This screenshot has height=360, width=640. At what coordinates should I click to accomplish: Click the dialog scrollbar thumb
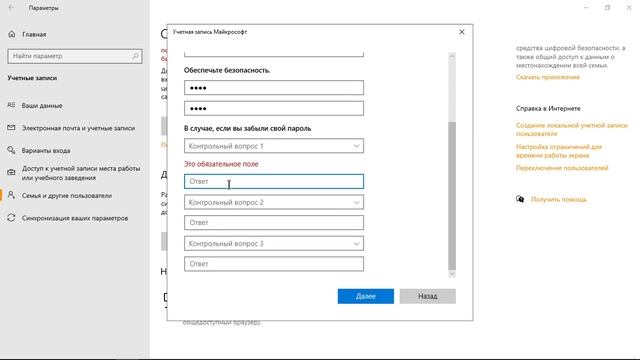pyautogui.click(x=452, y=195)
